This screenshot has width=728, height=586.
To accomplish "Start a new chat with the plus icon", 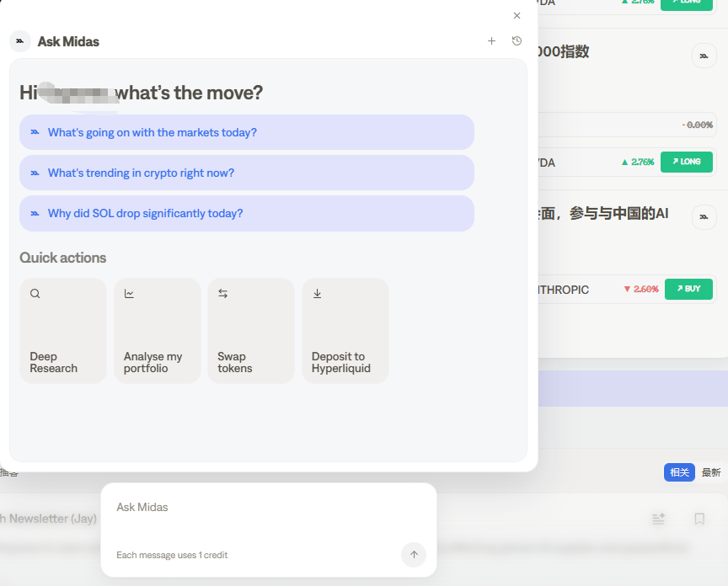I will click(492, 41).
